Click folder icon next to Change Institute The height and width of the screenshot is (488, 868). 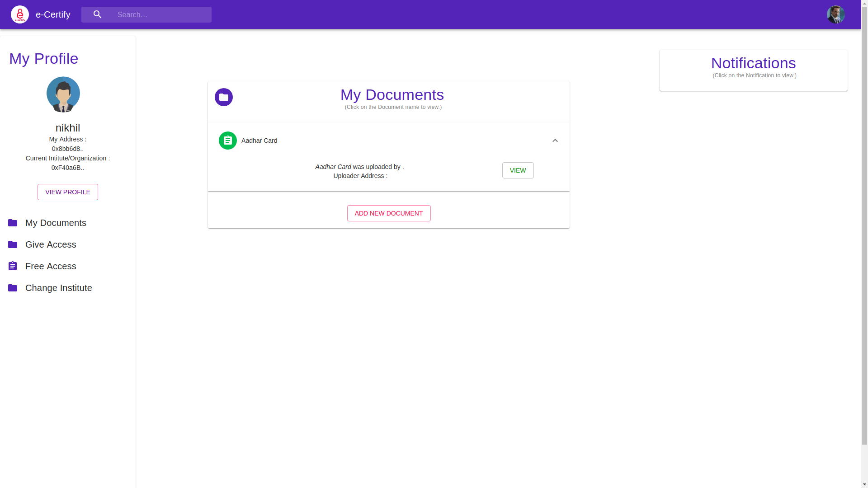[13, 288]
